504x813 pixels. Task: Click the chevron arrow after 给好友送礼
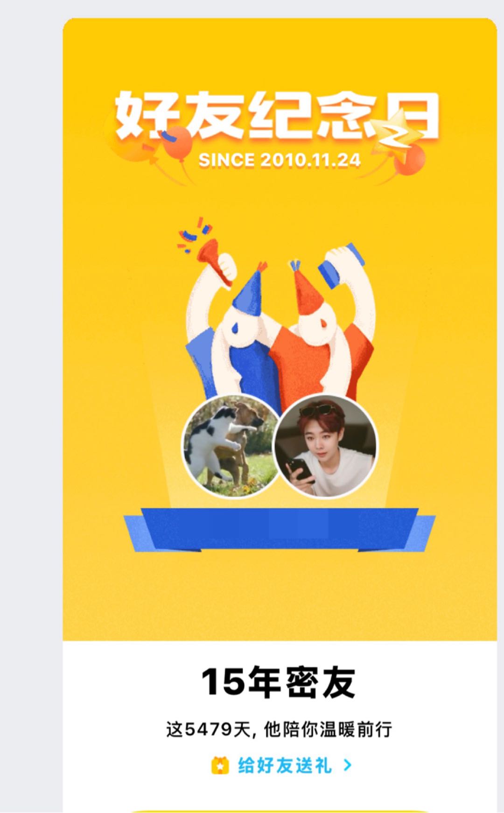347,765
